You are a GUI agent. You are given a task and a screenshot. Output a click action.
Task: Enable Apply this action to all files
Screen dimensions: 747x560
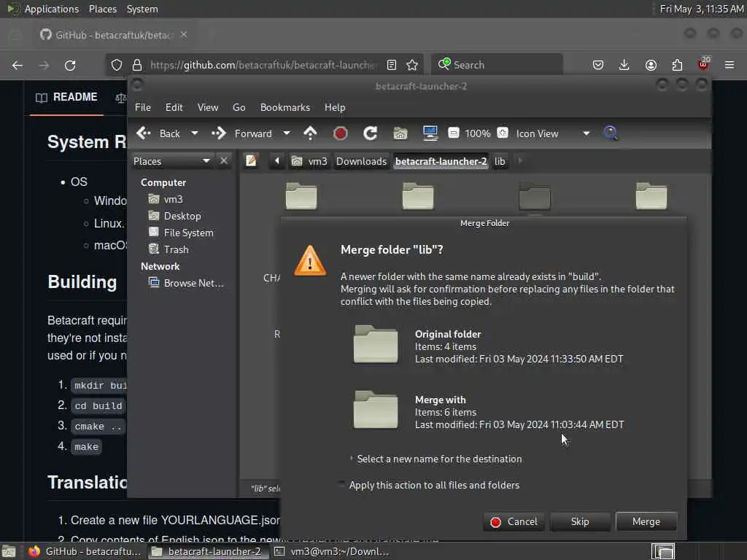pyautogui.click(x=429, y=485)
